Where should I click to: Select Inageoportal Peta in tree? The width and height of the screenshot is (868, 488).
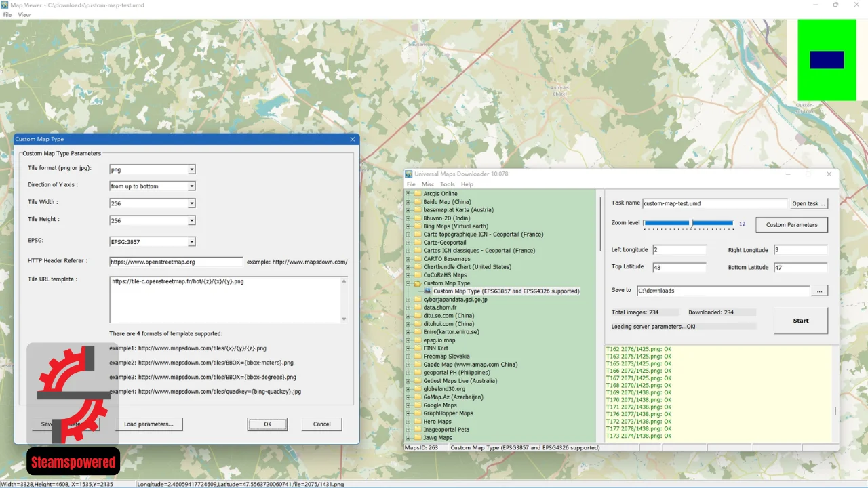point(446,430)
